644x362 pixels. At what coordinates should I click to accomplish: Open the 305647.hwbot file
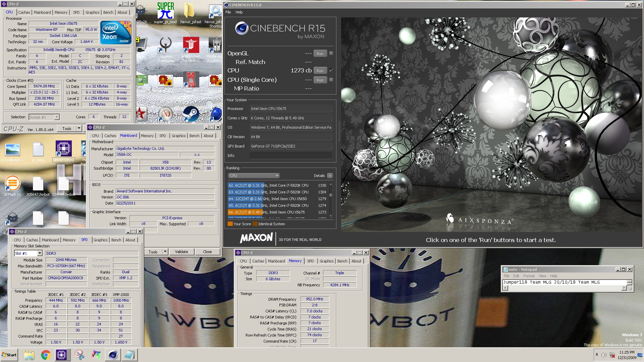tap(38, 186)
